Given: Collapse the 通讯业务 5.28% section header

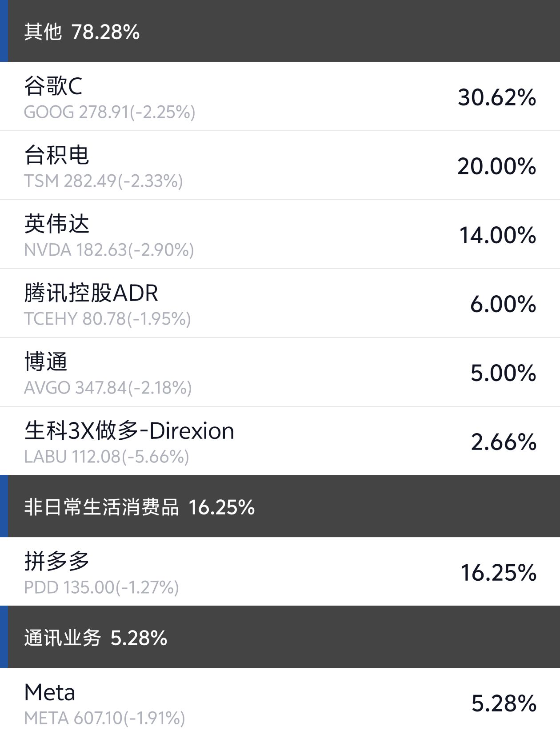Looking at the screenshot, I should coord(96,638).
